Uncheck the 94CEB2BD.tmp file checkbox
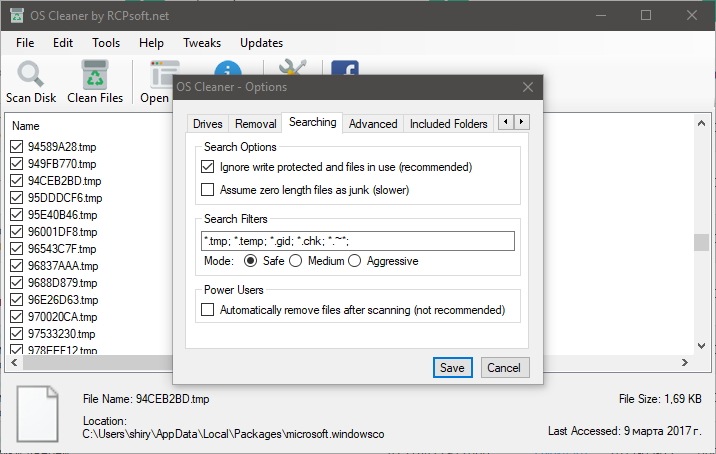 coord(16,180)
